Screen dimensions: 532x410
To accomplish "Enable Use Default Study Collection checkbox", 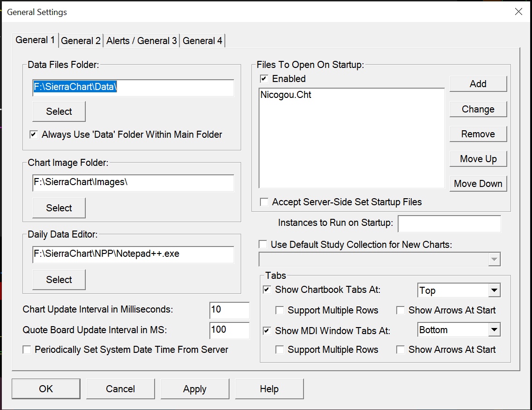I will point(263,245).
